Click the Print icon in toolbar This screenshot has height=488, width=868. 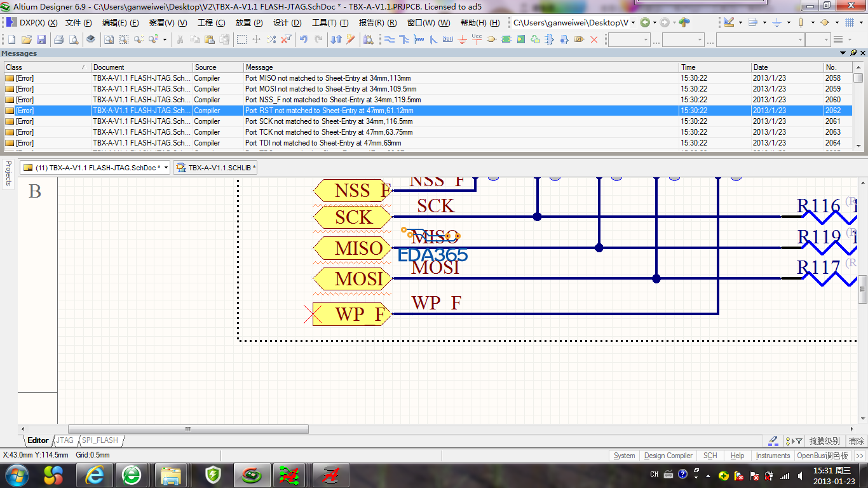point(58,39)
